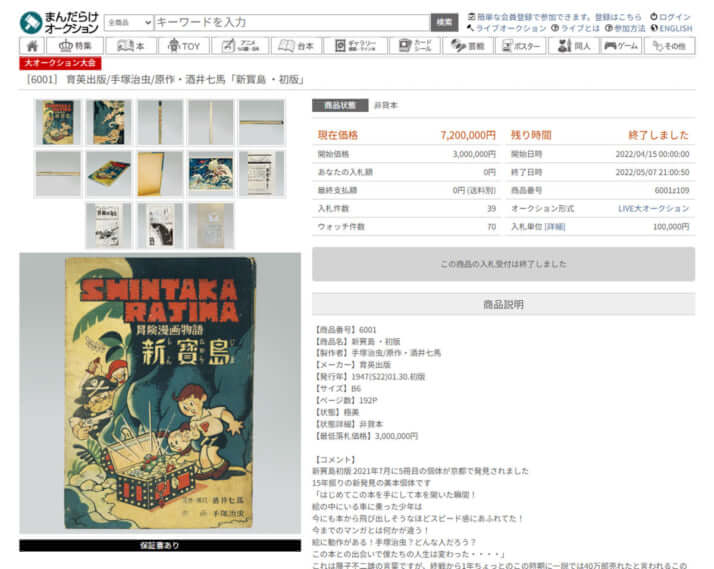Click the watch count value 70
The image size is (714, 569).
[491, 227]
